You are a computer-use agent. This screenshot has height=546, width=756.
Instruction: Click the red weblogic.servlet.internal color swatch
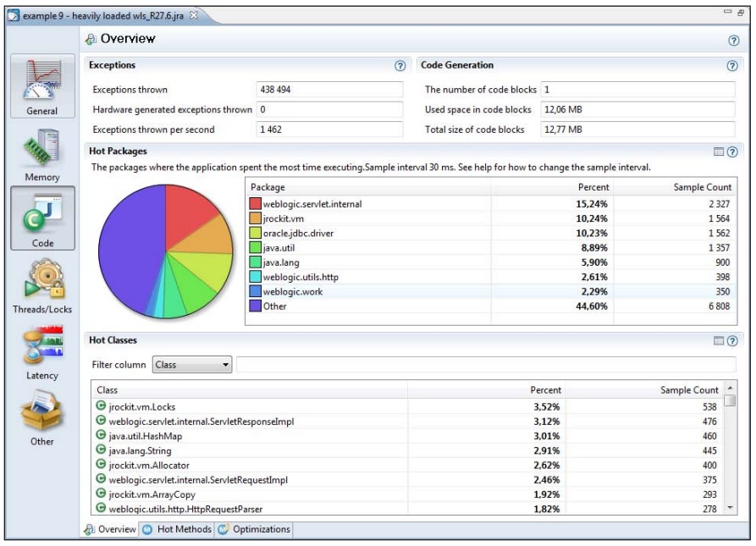(255, 204)
